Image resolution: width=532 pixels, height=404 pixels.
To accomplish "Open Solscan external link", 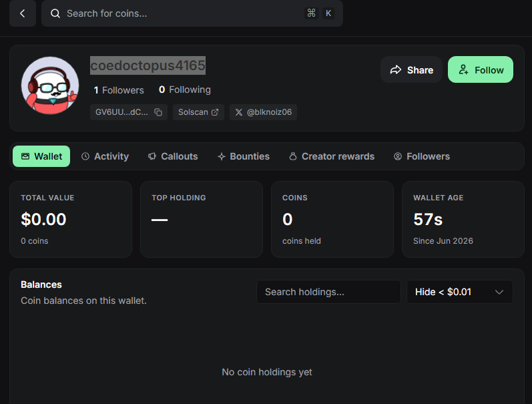I will pos(198,112).
